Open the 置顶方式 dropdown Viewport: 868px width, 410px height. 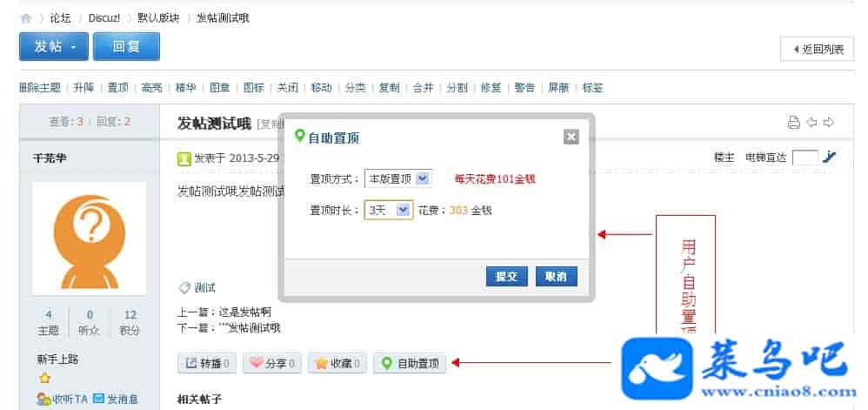point(398,178)
